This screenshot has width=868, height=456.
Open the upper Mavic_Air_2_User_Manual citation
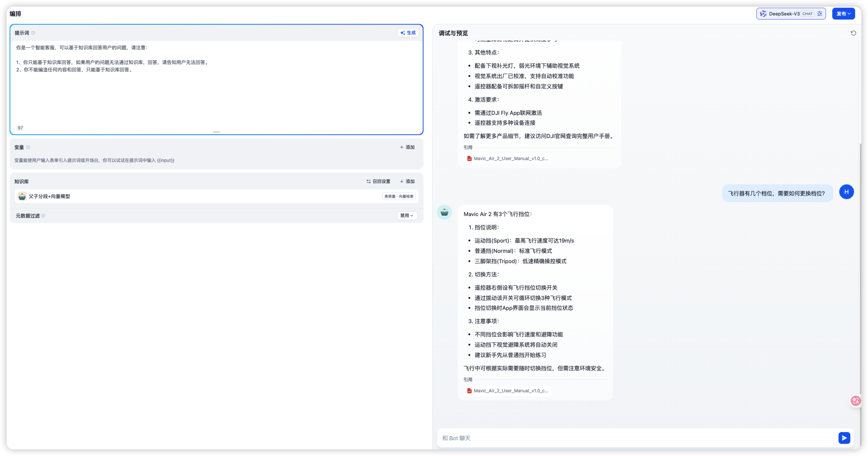click(507, 159)
